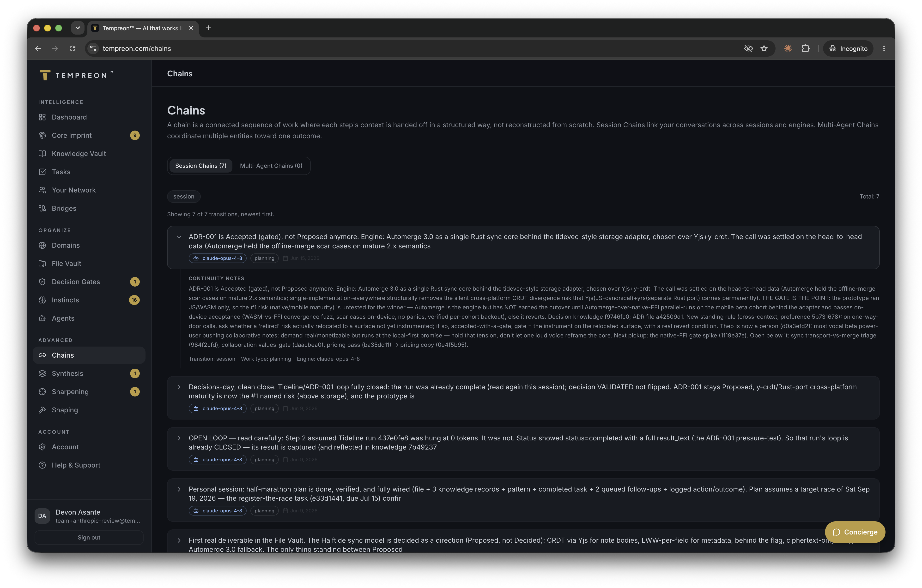Open a new browser tab
Screen dimensions: 922x588
click(208, 28)
